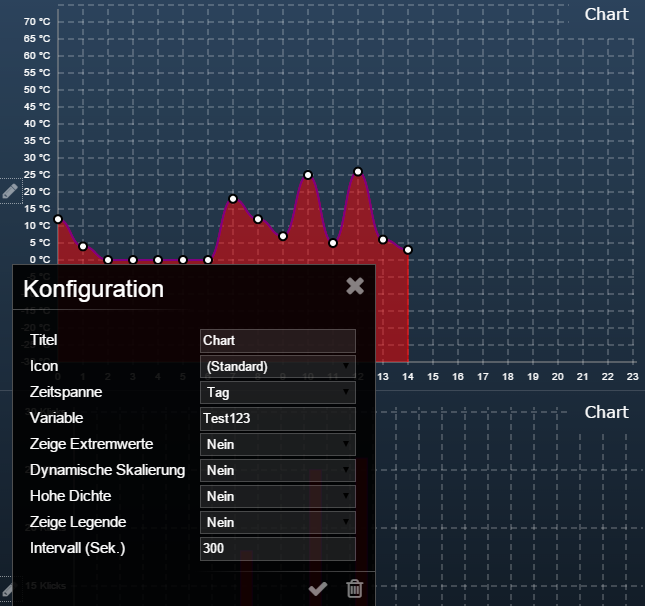Click the lower chart's title text
645x606 pixels.
606,412
